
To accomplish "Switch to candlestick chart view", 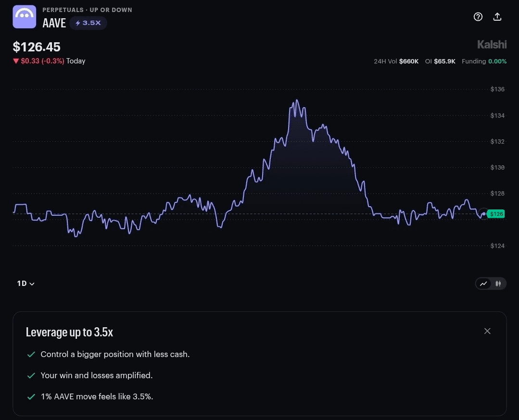I will coord(498,284).
